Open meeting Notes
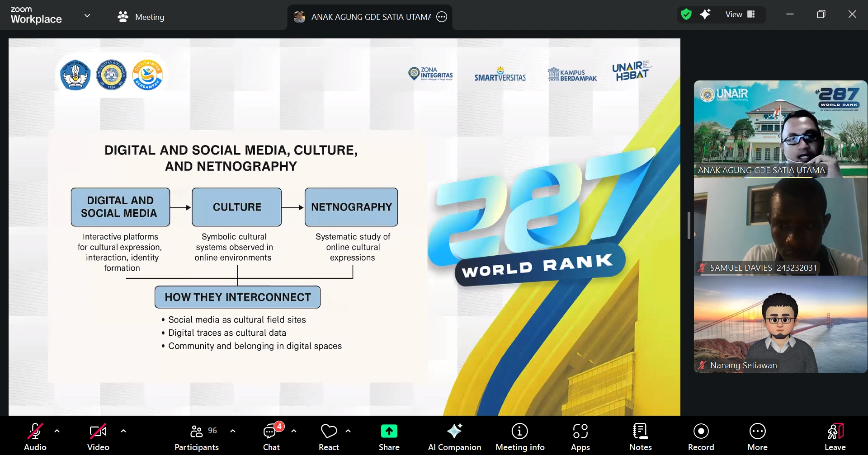This screenshot has height=455, width=868. pos(640,436)
